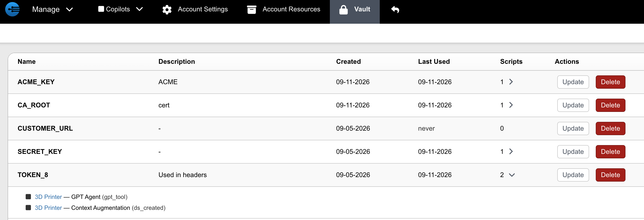Open the Copilots dropdown chevron
The image size is (644, 220).
coord(139,9)
